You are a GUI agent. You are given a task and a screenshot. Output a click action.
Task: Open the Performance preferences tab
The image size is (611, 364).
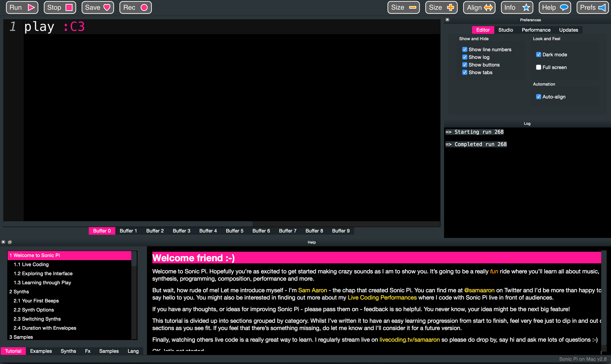(536, 30)
